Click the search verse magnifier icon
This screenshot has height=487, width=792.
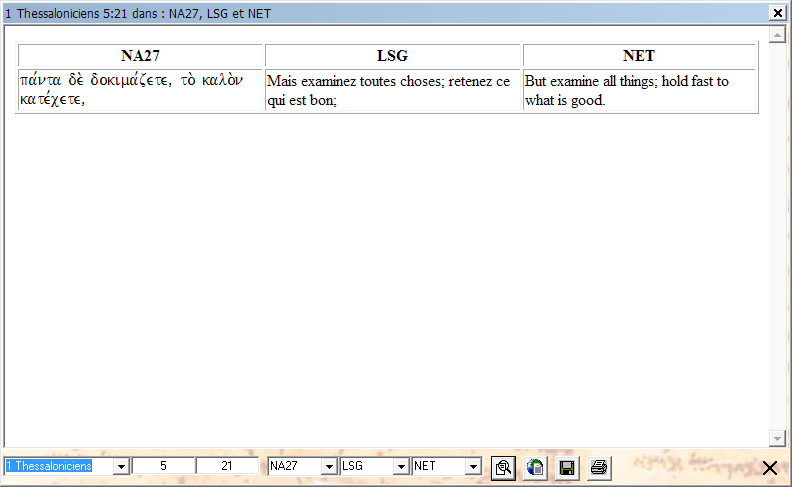[503, 468]
